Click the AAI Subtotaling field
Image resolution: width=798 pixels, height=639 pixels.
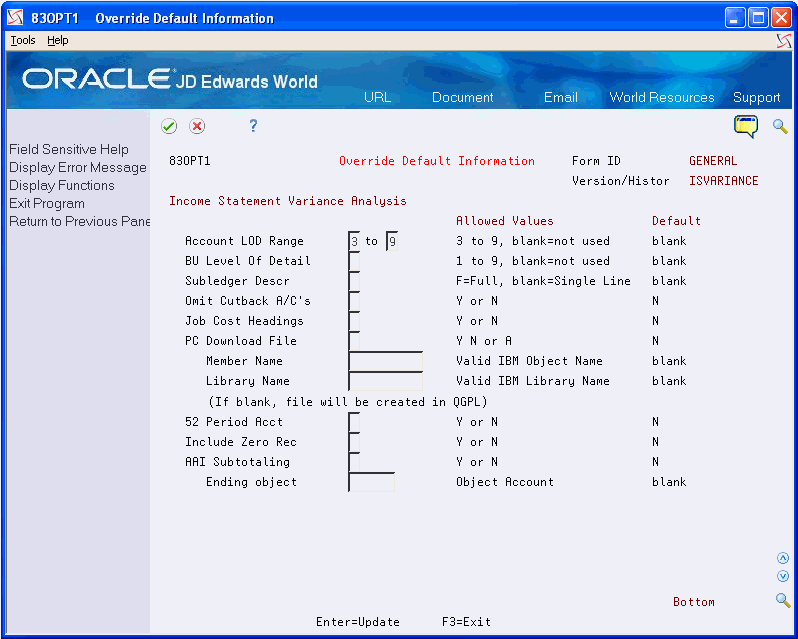pos(354,462)
